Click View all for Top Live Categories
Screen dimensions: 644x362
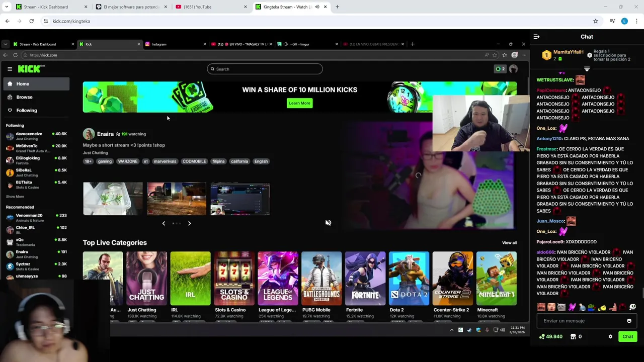[x=509, y=243]
